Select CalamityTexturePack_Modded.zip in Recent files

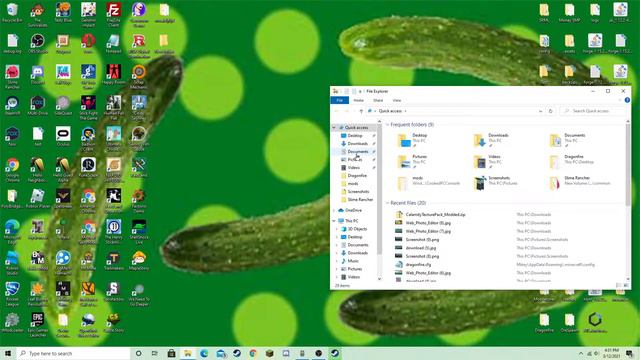click(431, 215)
